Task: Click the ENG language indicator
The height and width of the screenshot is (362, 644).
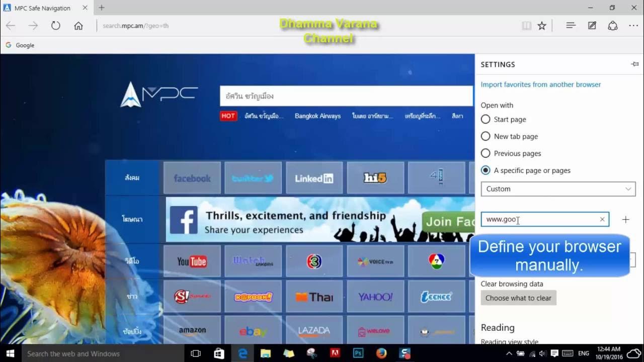Action: pyautogui.click(x=583, y=353)
